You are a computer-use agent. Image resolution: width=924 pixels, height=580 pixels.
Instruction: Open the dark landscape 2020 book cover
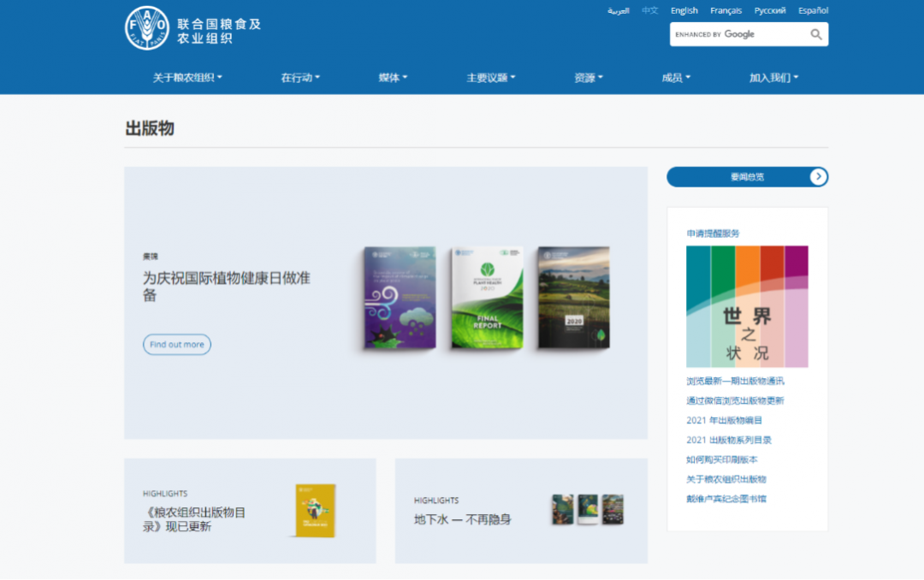point(573,298)
